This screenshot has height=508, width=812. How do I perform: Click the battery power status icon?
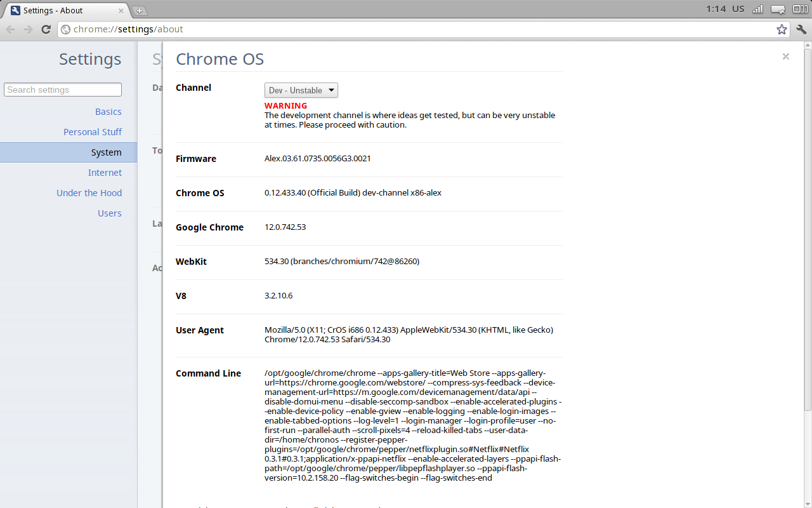click(779, 9)
